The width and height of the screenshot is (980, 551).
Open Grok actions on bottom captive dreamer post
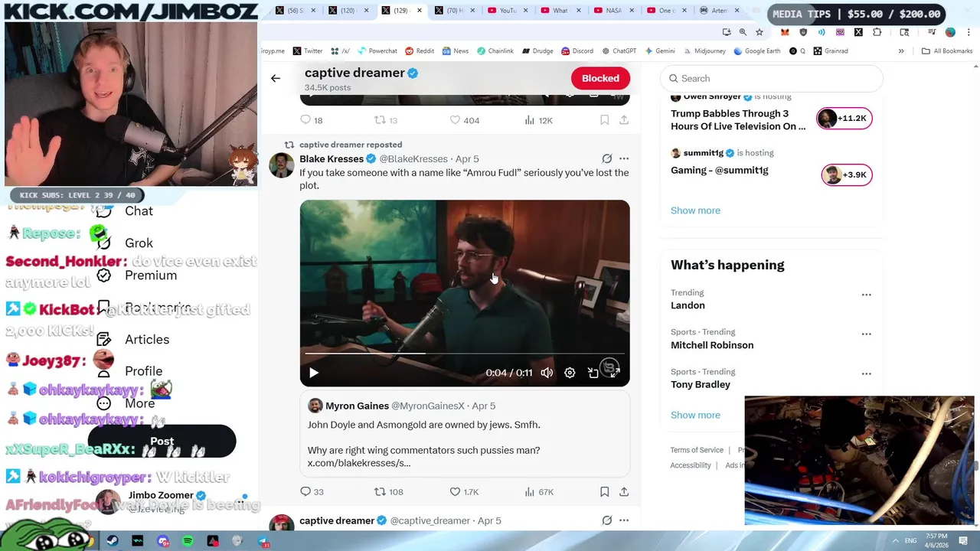[607, 520]
